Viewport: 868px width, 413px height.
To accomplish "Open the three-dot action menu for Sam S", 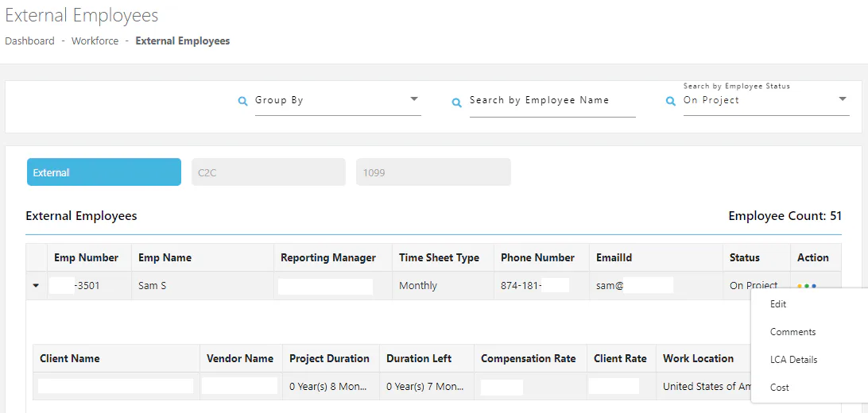I will click(807, 286).
